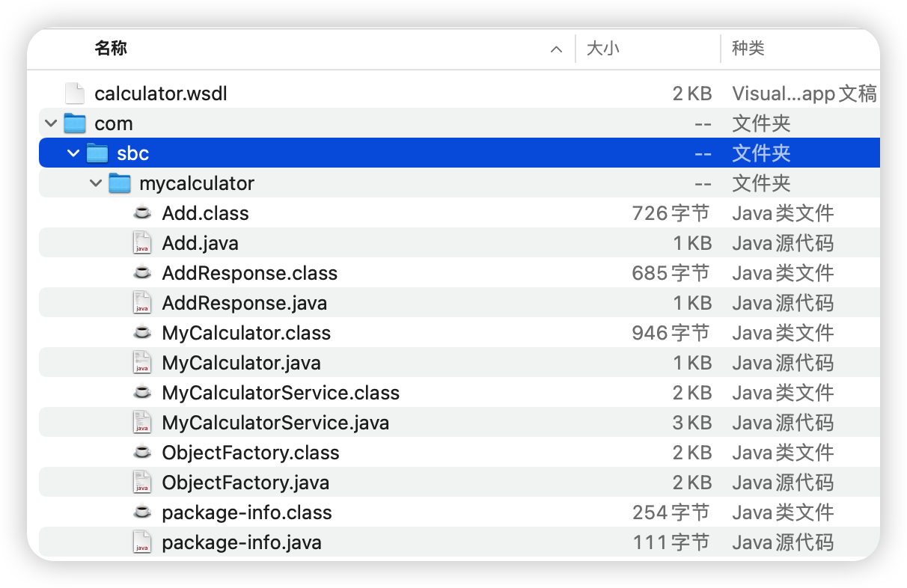The image size is (907, 588).
Task: Collapse the mycalculator folder chevron
Action: point(95,183)
